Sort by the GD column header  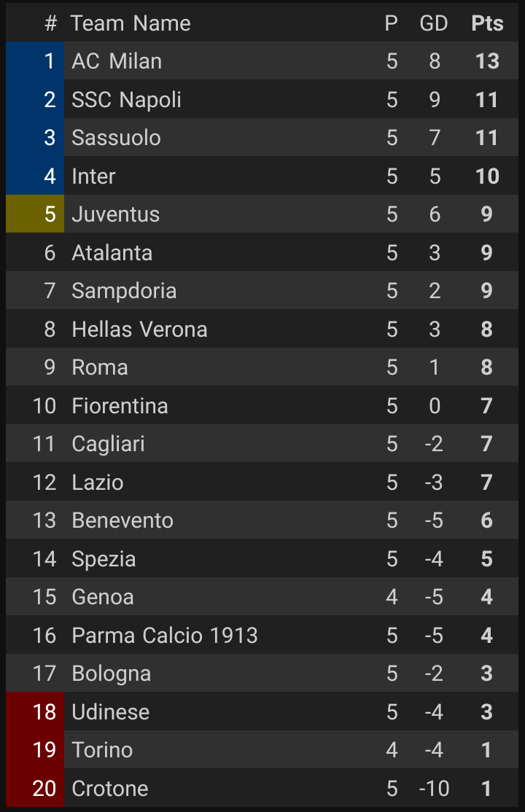434,23
